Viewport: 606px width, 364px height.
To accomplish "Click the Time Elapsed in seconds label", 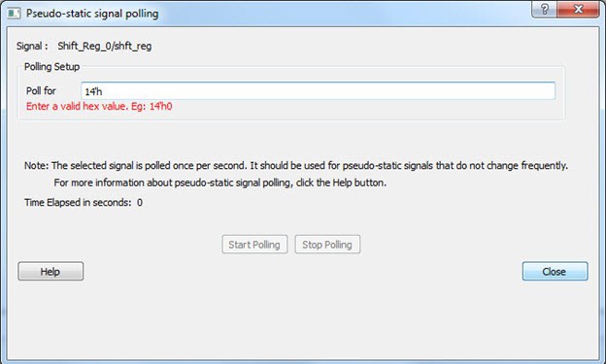I will (78, 203).
